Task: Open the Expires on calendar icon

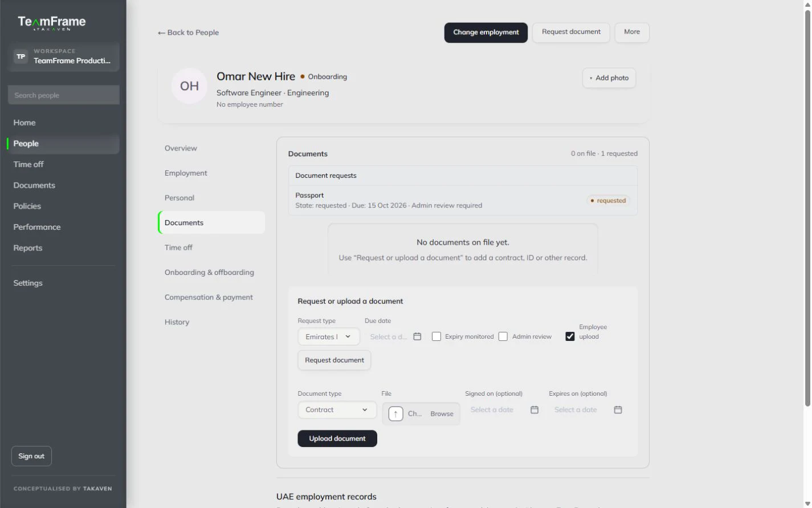Action: 618,409
